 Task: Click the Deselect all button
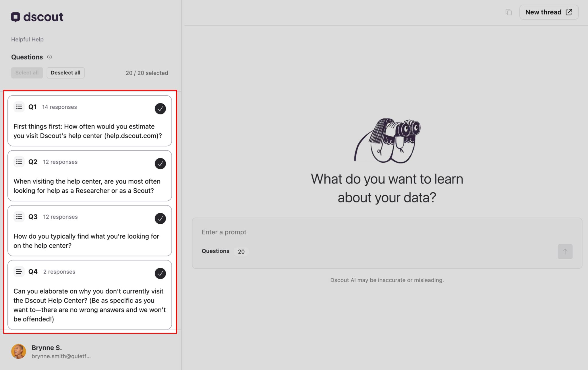65,73
